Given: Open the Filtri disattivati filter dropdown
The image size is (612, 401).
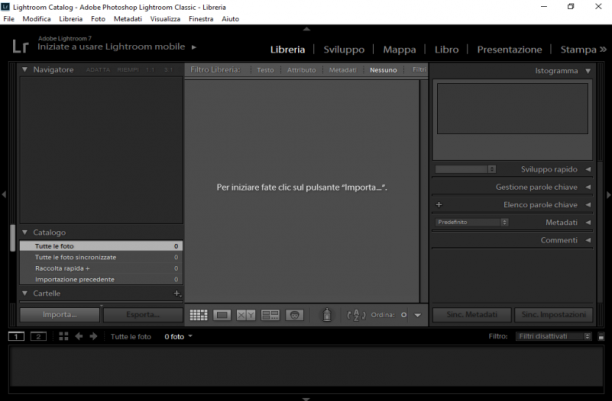Looking at the screenshot, I should pos(553,337).
